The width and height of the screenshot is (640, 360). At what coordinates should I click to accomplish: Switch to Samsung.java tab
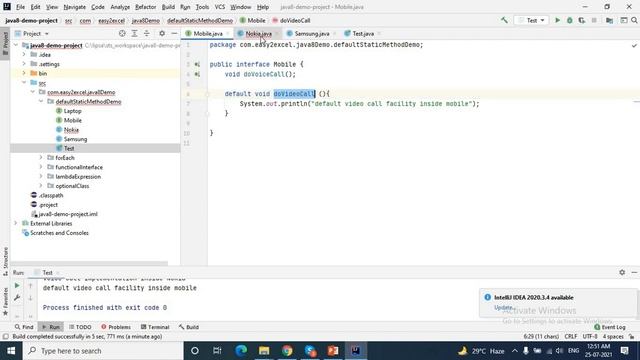311,33
